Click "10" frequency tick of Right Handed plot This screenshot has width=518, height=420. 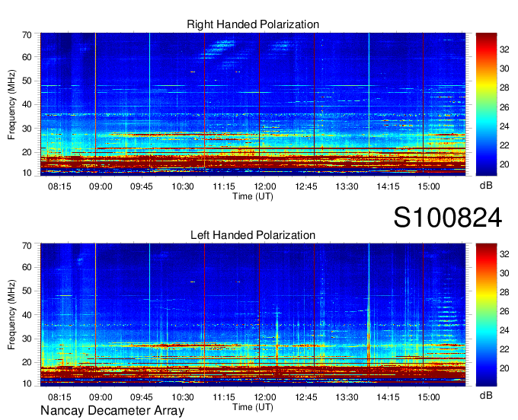pyautogui.click(x=27, y=173)
